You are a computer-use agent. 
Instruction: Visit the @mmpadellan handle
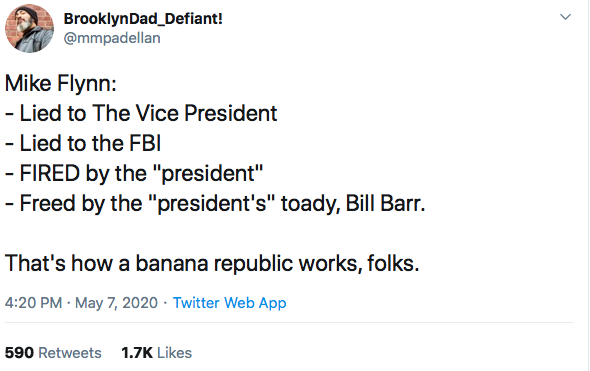(x=112, y=38)
